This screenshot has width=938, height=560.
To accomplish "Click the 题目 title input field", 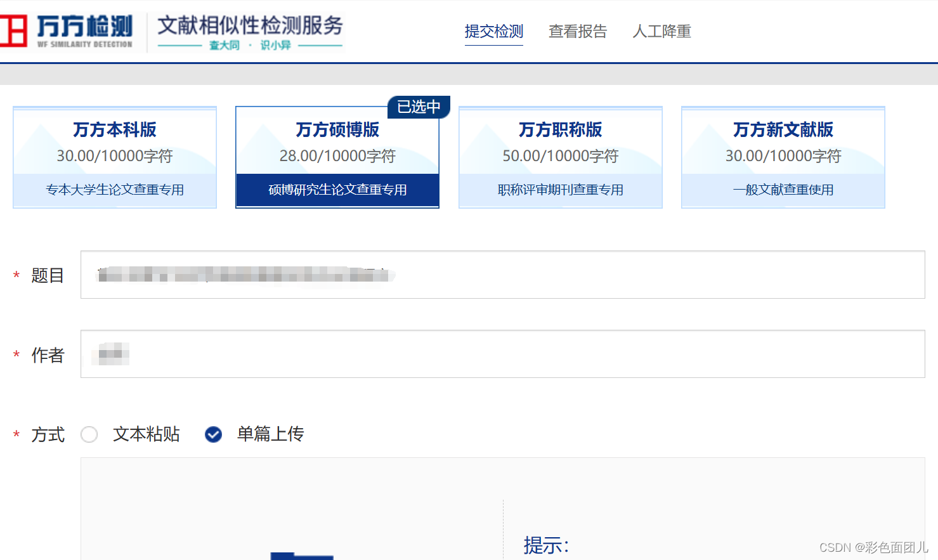I will [x=503, y=275].
